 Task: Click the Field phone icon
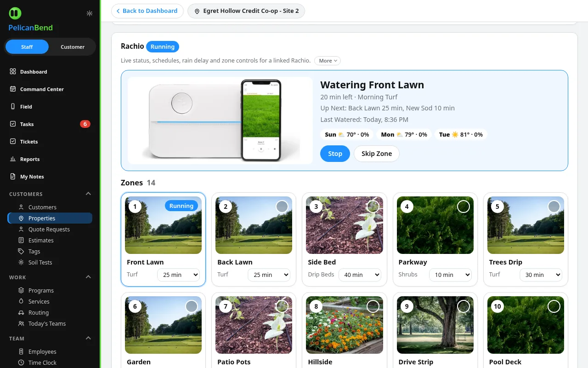[x=13, y=107]
